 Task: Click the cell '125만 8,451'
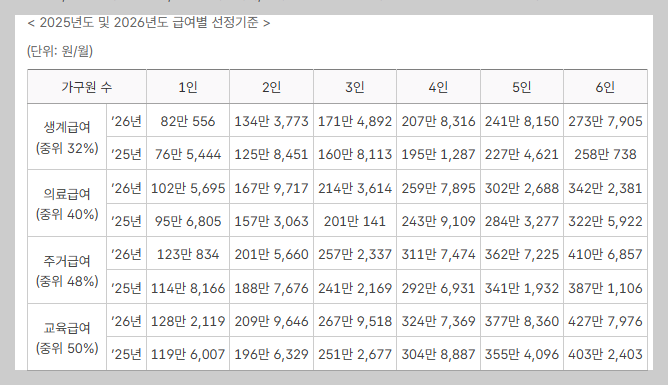(271, 154)
